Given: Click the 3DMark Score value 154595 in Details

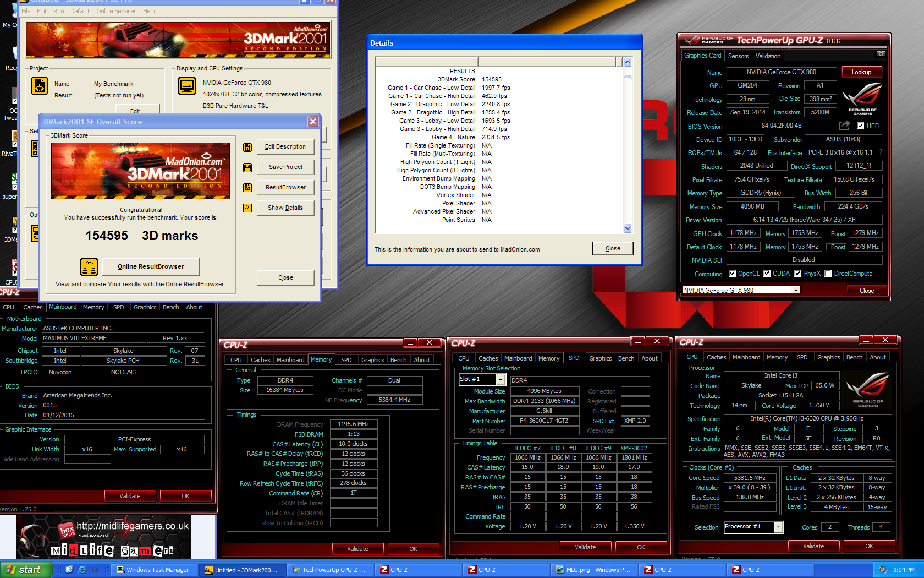Looking at the screenshot, I should pyautogui.click(x=492, y=79).
